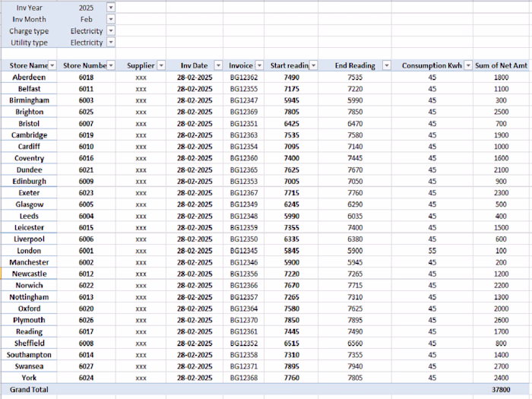Select the Coventry store name cell

[29, 158]
